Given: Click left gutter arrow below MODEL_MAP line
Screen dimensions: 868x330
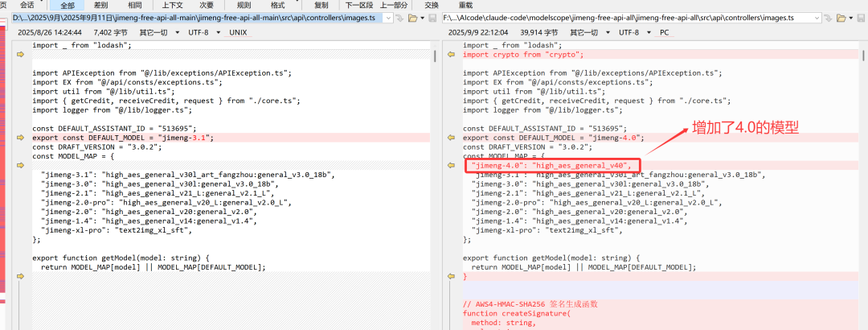Looking at the screenshot, I should point(21,165).
